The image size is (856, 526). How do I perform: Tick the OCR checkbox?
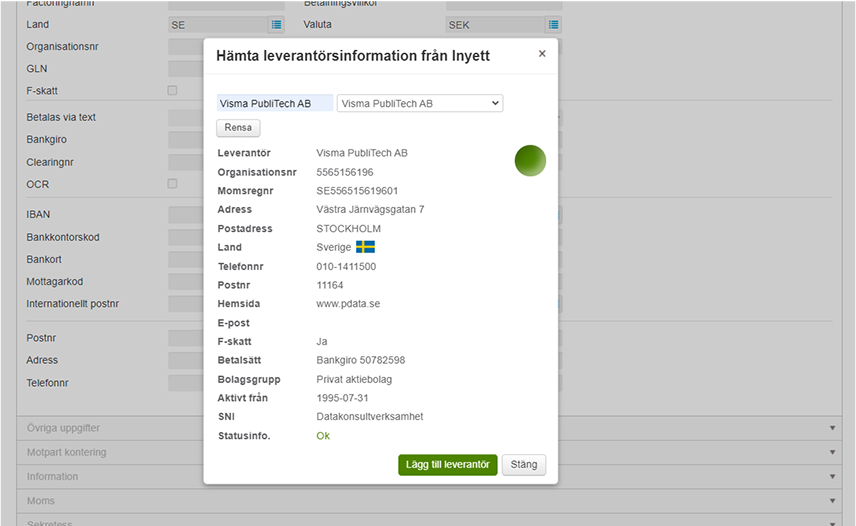pos(173,184)
